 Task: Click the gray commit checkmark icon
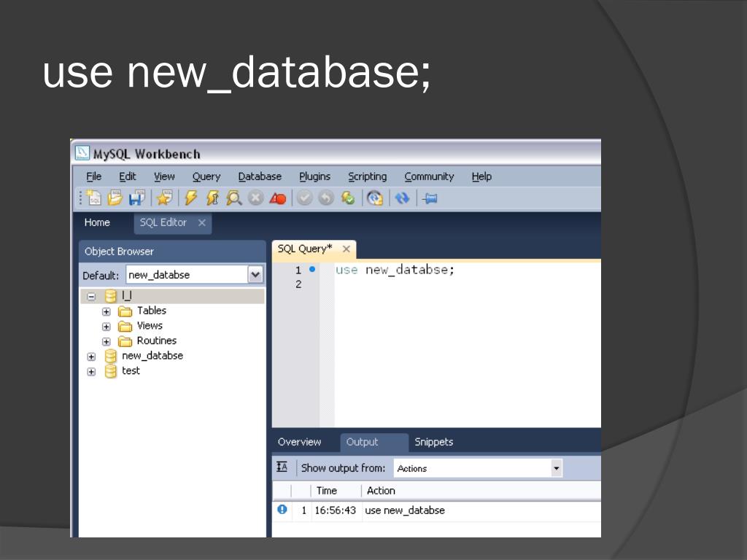[305, 198]
